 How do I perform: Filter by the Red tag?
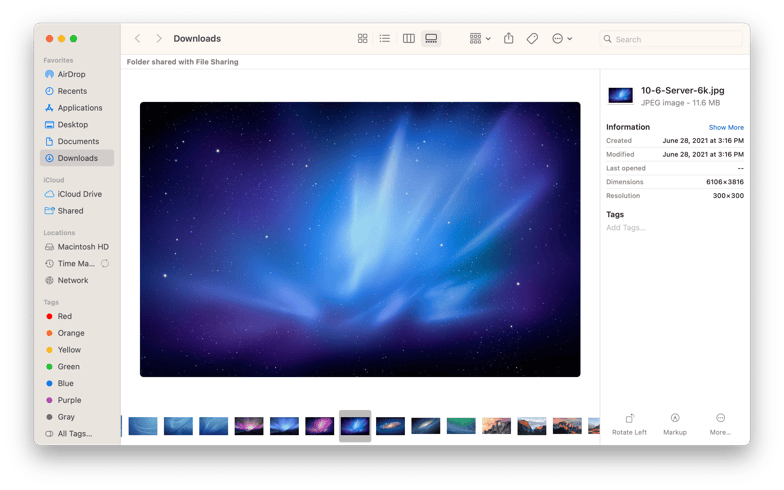point(76,316)
